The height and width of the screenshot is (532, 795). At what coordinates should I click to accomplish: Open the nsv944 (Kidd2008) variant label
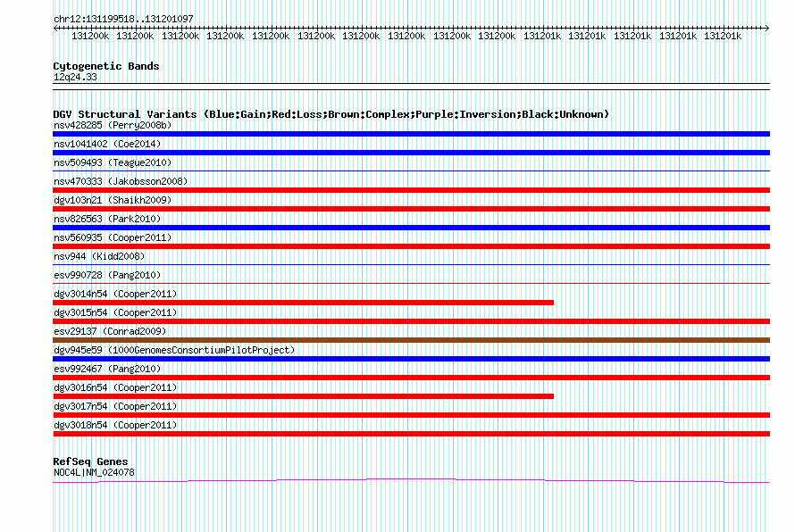tap(99, 256)
